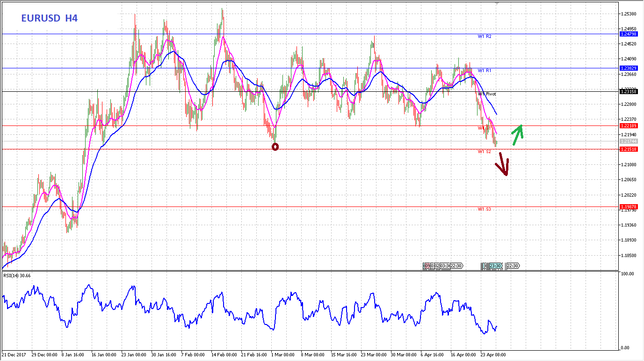
Task: Click the 1.24090 price scale value
Action: click(629, 59)
